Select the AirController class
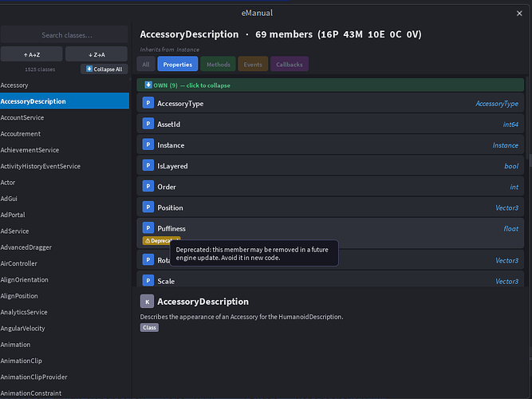The width and height of the screenshot is (532, 399). 65,263
